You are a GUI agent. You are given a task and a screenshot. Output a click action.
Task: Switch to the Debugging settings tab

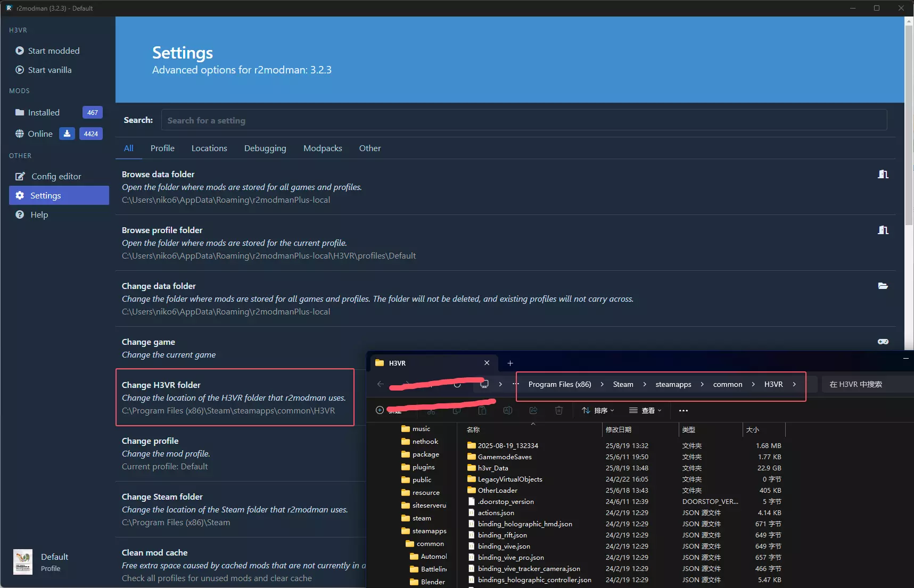click(x=265, y=148)
